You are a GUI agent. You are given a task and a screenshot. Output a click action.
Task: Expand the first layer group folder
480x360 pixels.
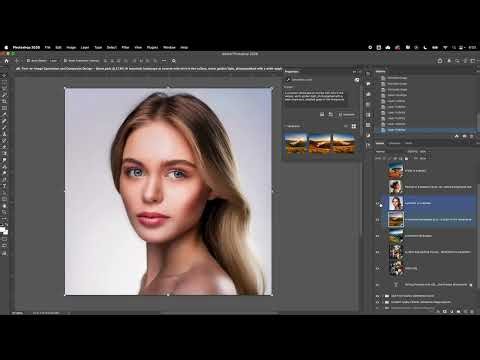tap(382, 296)
